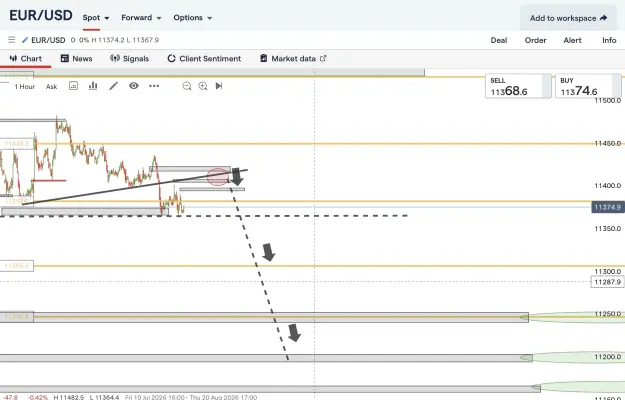Change the Ask price type
Screen dimensions: 625x400
51,86
